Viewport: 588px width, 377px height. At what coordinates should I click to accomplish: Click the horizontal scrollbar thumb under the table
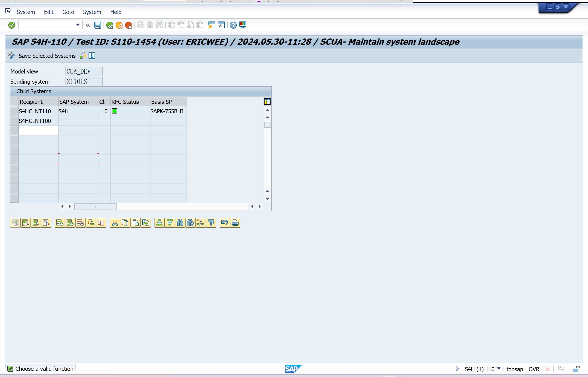point(95,207)
